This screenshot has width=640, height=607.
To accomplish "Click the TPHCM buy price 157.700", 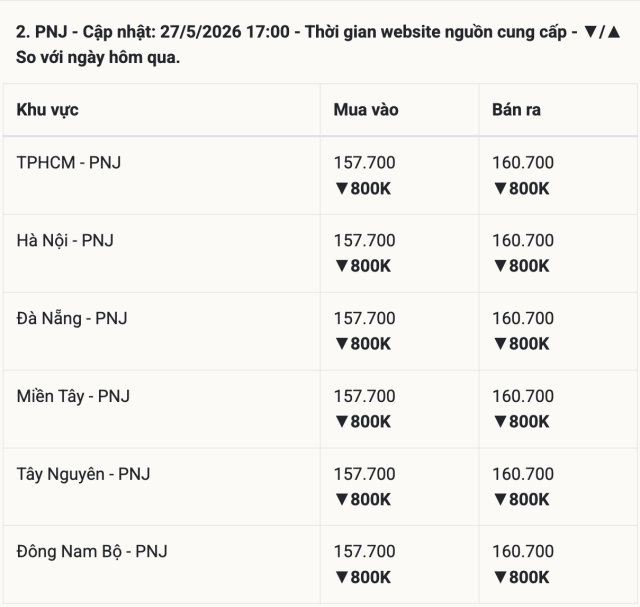I will click(364, 162).
